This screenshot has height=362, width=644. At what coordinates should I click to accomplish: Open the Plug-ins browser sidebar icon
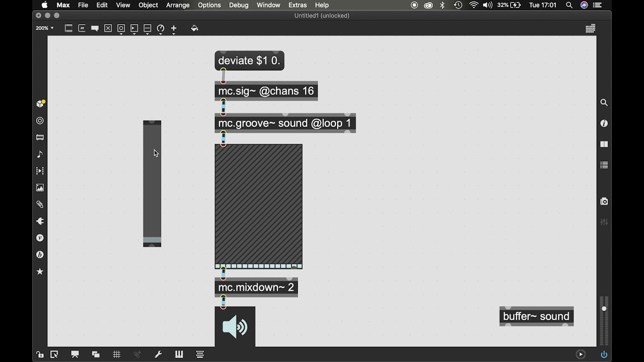[40, 221]
